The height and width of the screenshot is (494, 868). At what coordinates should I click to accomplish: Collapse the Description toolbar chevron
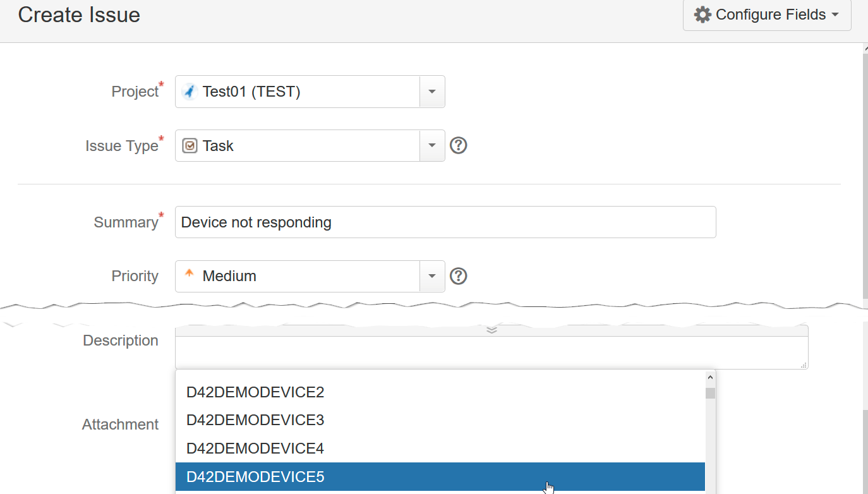click(x=492, y=330)
